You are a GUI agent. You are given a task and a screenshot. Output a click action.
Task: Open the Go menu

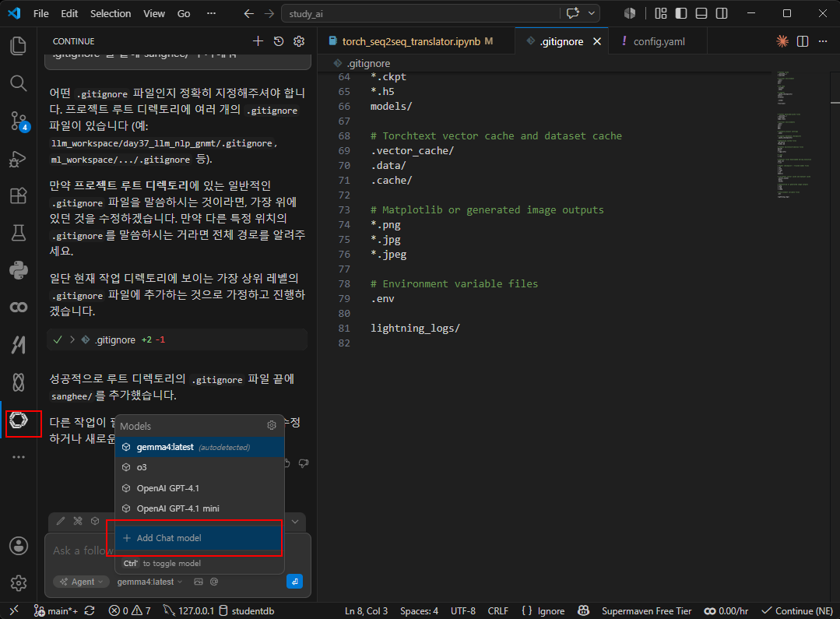pos(184,13)
